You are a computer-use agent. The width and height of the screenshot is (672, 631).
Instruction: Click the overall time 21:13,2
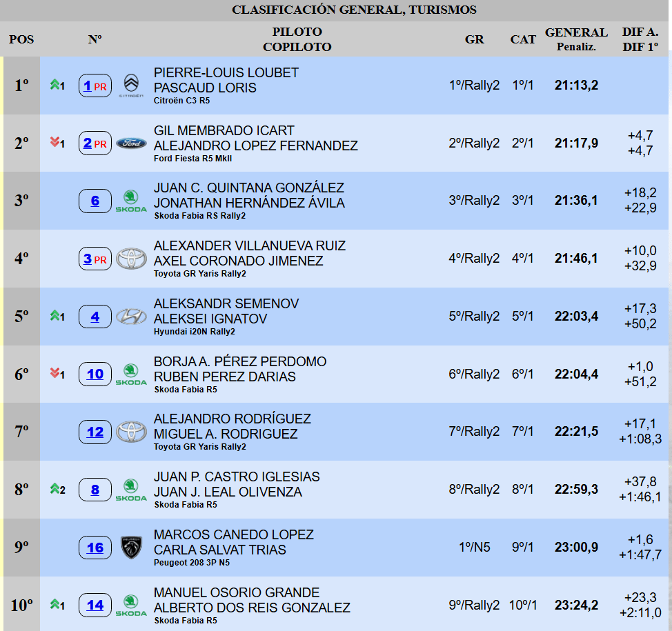point(576,86)
